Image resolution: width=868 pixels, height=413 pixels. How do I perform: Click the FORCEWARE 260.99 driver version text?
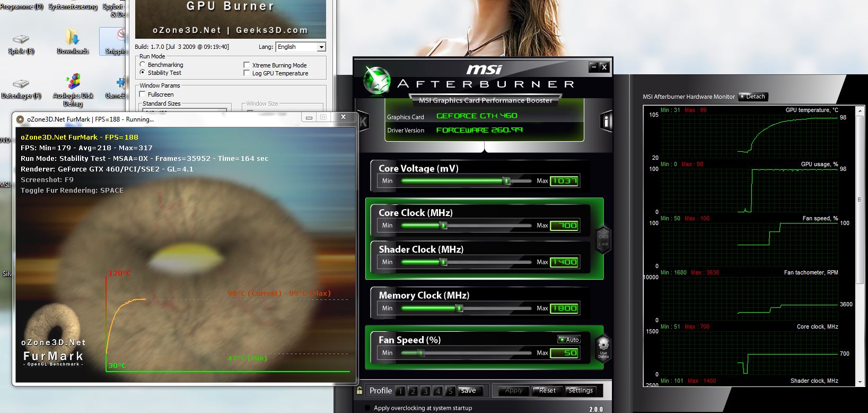point(479,130)
